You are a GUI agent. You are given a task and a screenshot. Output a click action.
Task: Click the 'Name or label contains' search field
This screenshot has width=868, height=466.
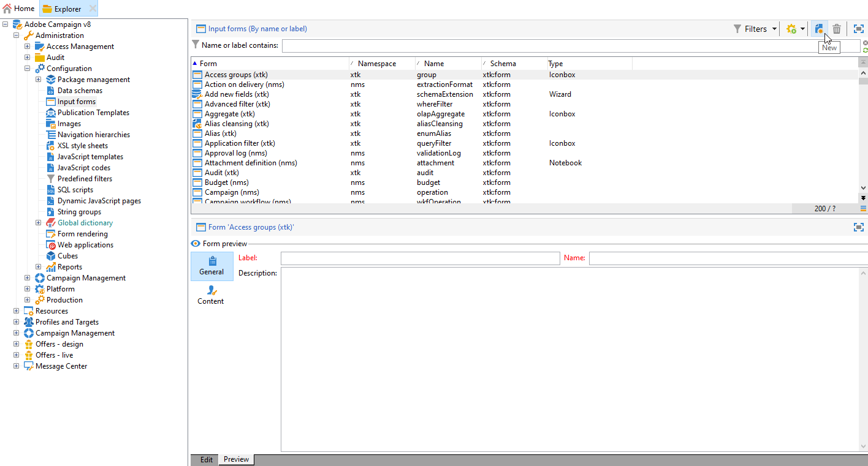coord(571,45)
